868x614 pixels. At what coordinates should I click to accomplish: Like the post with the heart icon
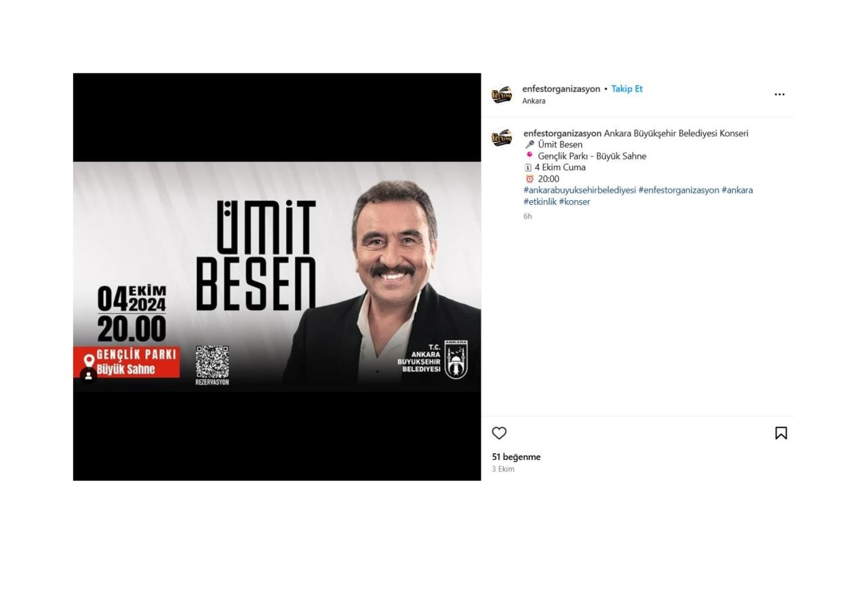coord(499,433)
